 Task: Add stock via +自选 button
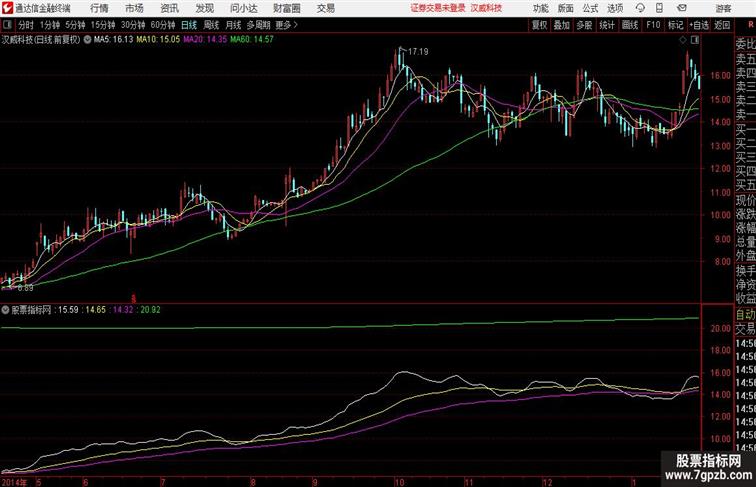pos(699,25)
